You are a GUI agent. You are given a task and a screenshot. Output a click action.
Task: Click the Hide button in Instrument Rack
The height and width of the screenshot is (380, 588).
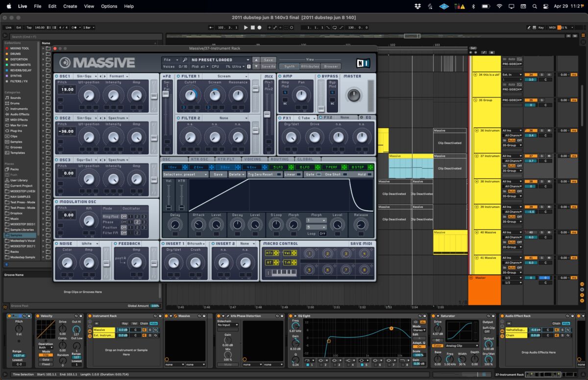pyautogui.click(x=153, y=323)
